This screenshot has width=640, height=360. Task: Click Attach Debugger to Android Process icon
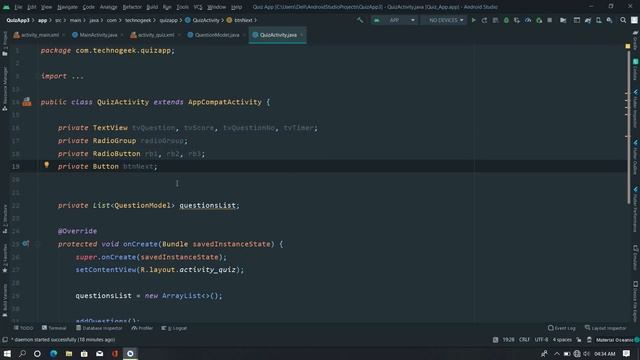tap(539, 20)
